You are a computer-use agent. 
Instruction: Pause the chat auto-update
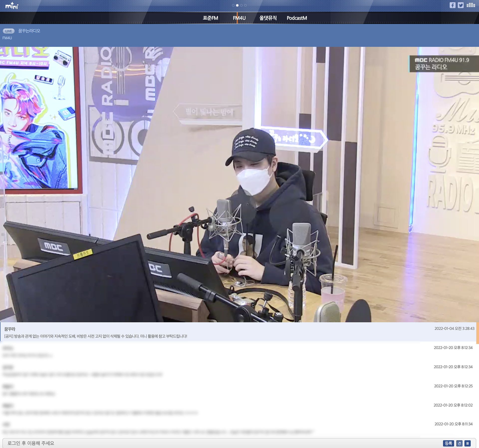(x=468, y=443)
